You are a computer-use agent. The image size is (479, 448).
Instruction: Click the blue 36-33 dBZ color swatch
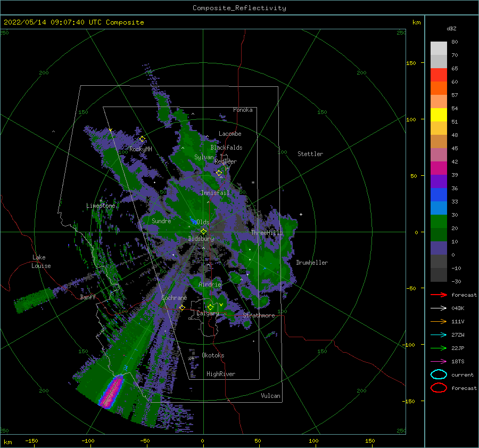[x=439, y=195]
